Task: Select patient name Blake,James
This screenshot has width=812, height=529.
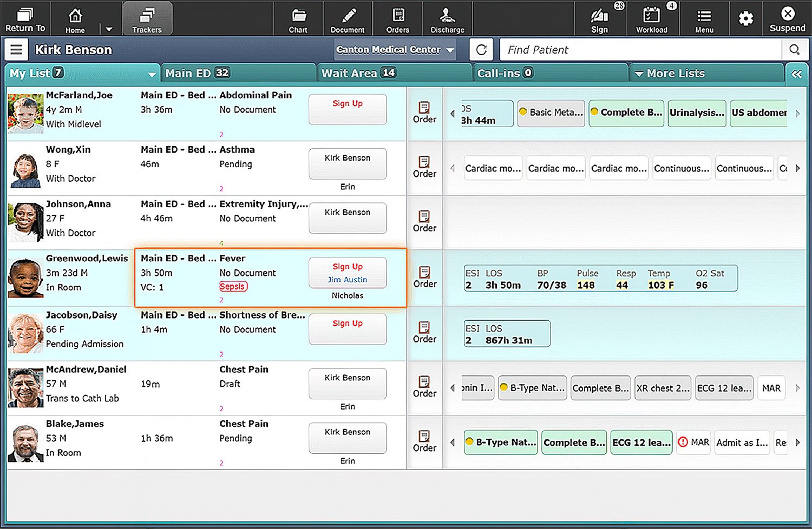Action: (x=75, y=424)
